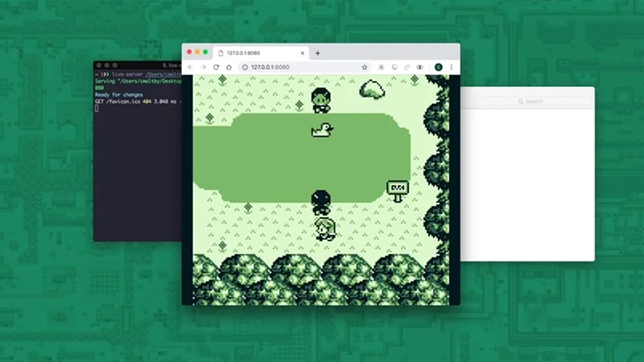The height and width of the screenshot is (362, 644).
Task: Go to the browser home page
Action: tap(229, 68)
